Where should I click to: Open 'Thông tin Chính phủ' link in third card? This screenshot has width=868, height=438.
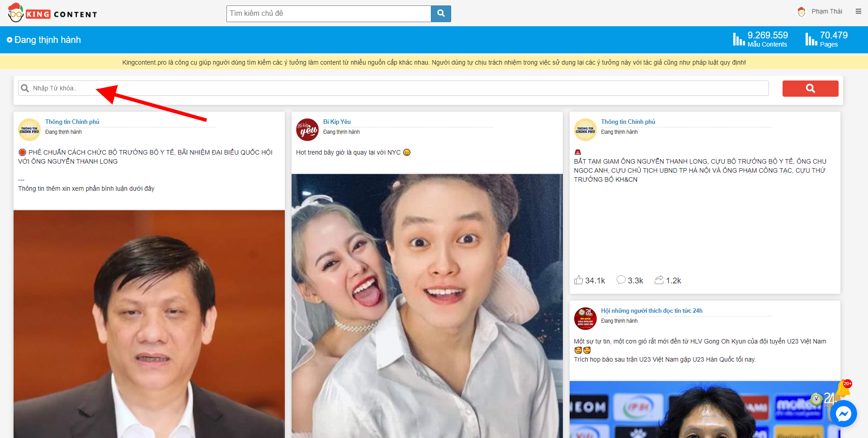(x=628, y=122)
